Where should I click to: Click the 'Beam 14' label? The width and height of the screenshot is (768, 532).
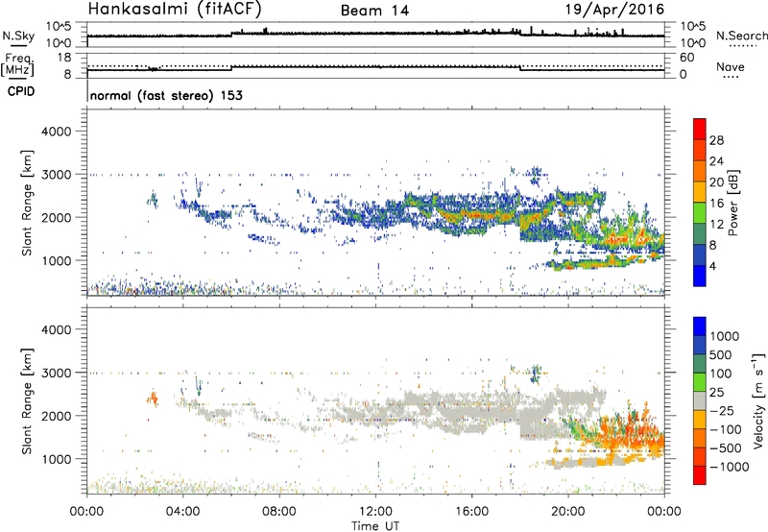(374, 11)
